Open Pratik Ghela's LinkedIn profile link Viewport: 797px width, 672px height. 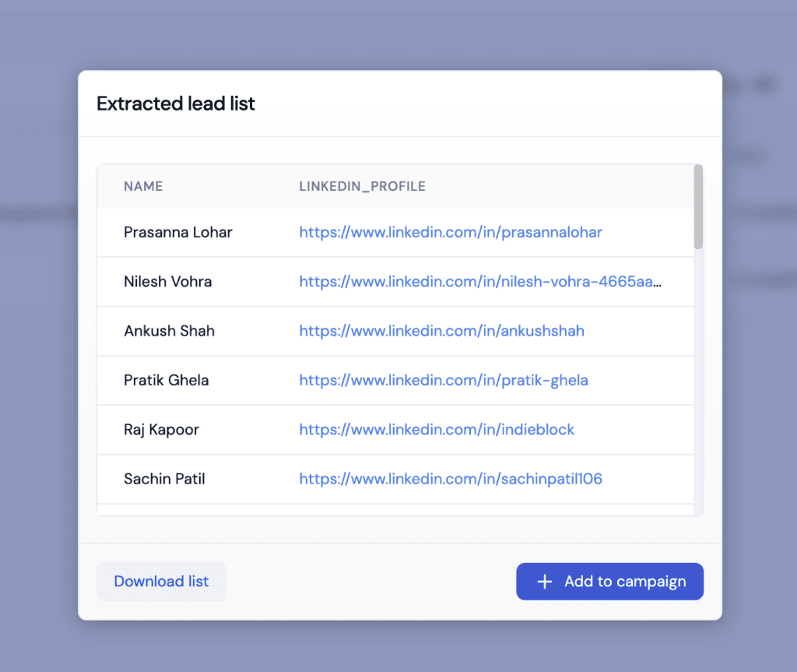click(x=444, y=380)
